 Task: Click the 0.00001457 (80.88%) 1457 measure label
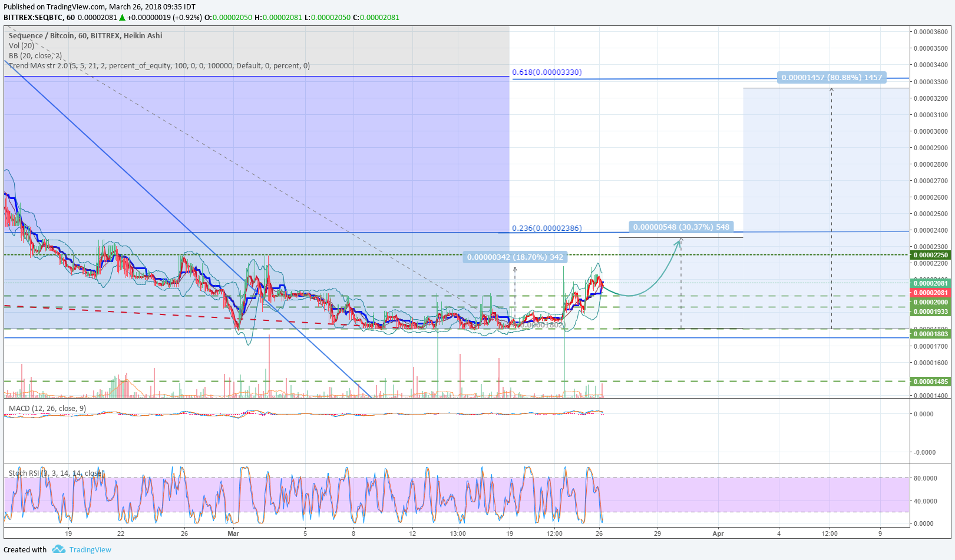(x=832, y=77)
